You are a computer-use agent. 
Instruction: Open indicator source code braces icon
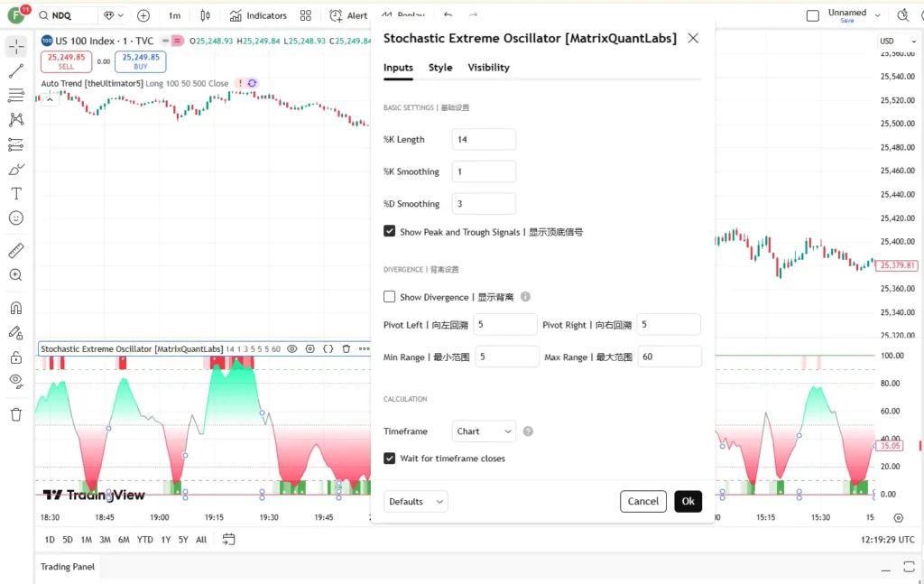pyautogui.click(x=328, y=349)
